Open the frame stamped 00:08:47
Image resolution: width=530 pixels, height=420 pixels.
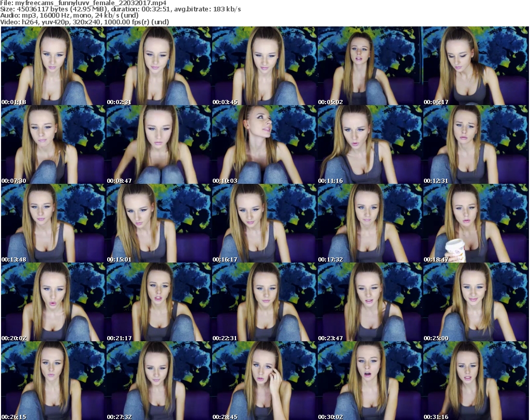pyautogui.click(x=159, y=144)
